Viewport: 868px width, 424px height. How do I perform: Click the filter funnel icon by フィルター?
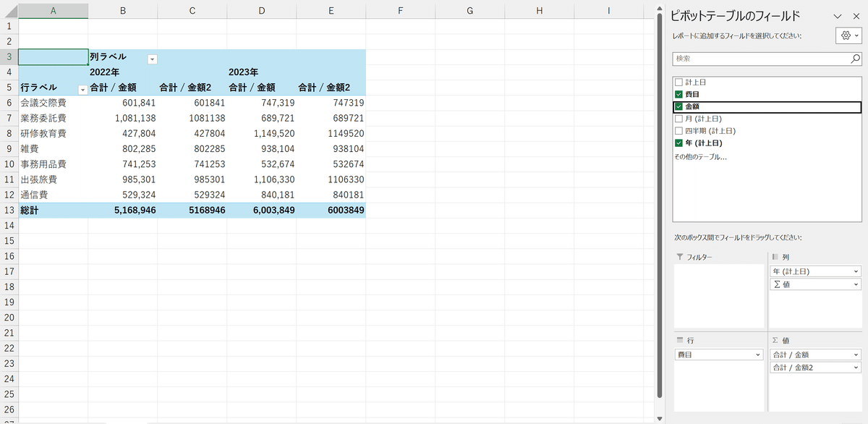coord(679,257)
